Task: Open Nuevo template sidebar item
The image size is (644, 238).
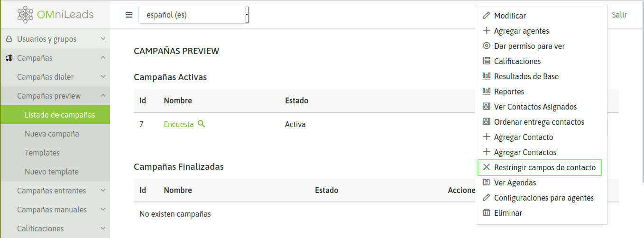Action: click(x=52, y=172)
